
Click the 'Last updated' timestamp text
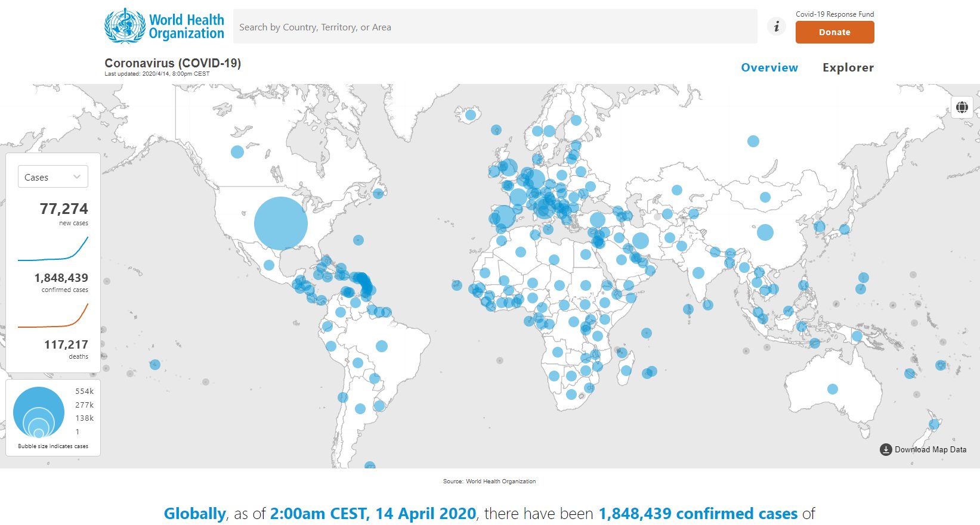click(x=157, y=74)
